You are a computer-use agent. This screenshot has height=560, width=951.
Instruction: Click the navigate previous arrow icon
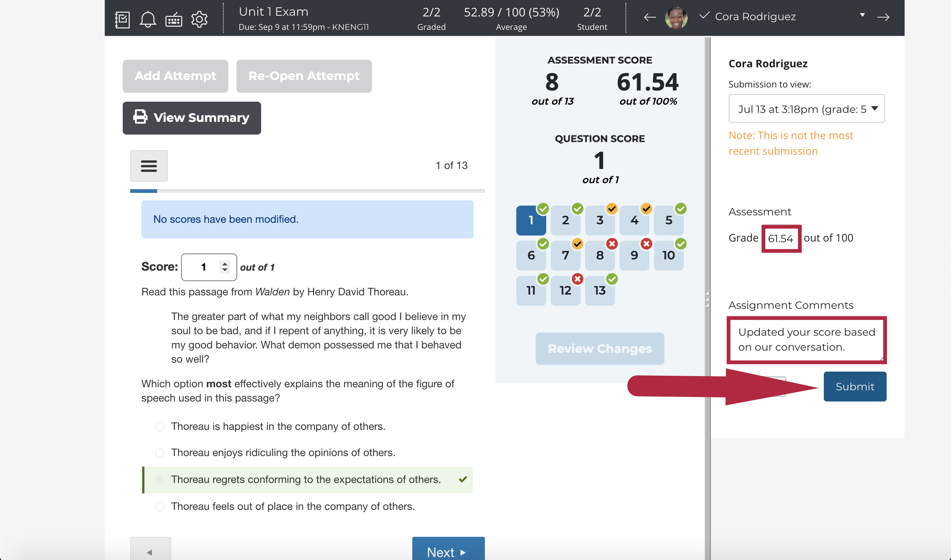tap(650, 17)
